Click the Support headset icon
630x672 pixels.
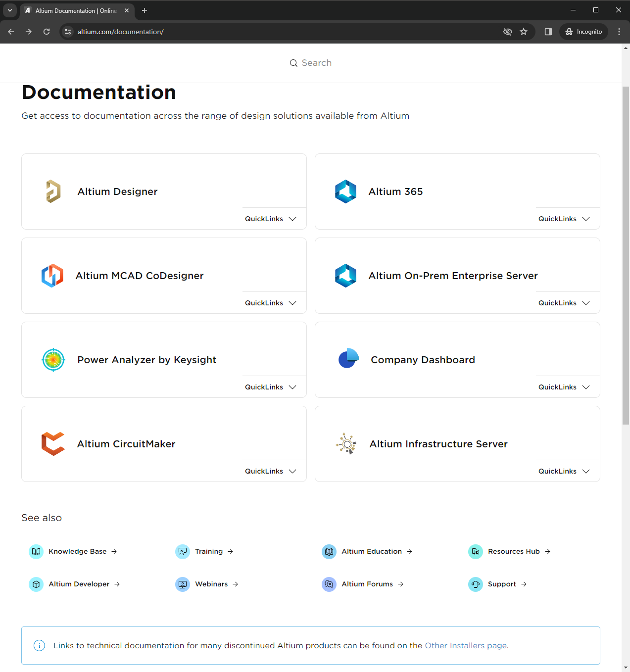pyautogui.click(x=476, y=584)
